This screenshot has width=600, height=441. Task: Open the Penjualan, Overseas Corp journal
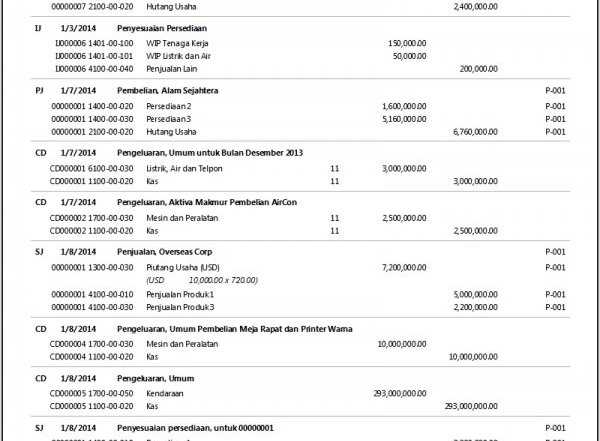tap(172, 252)
